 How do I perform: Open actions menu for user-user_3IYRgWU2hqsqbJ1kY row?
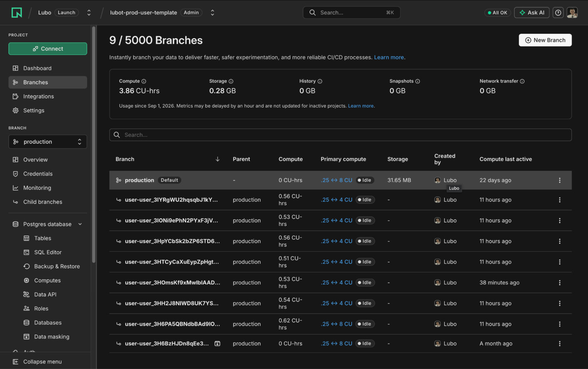[x=559, y=200]
